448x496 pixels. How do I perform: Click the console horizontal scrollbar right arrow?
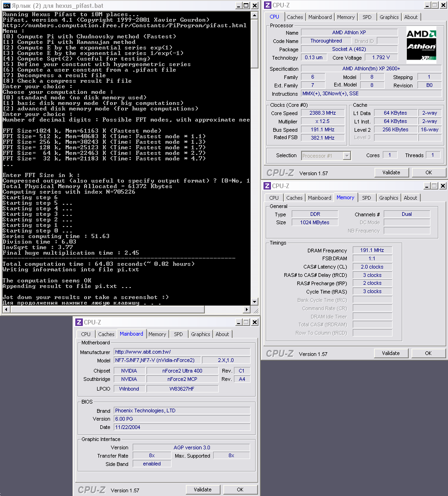(x=247, y=309)
